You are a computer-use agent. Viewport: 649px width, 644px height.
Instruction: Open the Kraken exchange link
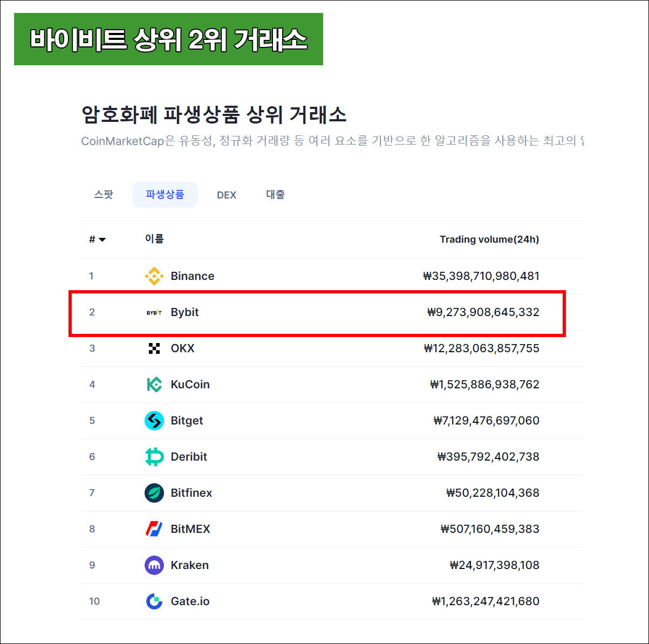190,565
